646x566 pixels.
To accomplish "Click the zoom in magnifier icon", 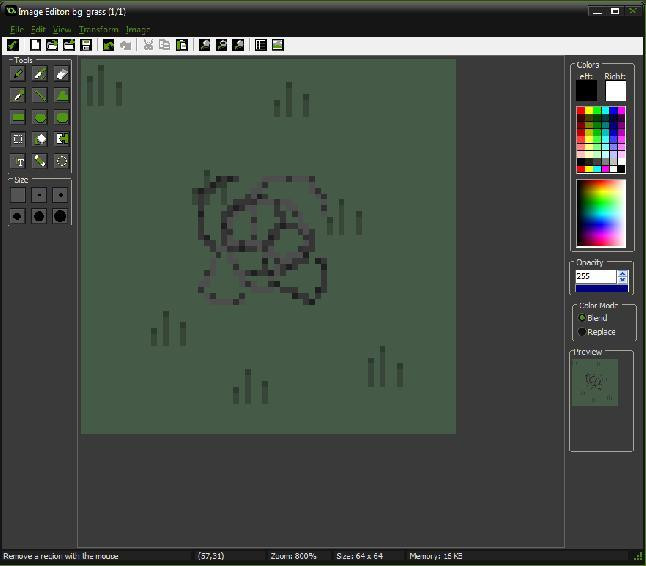I will [238, 45].
